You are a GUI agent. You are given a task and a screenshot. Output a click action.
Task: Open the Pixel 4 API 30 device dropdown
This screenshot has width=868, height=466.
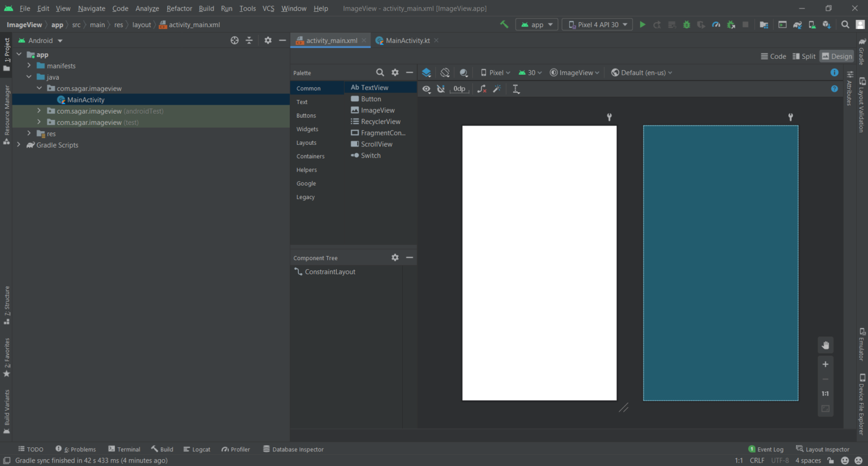[x=597, y=24]
